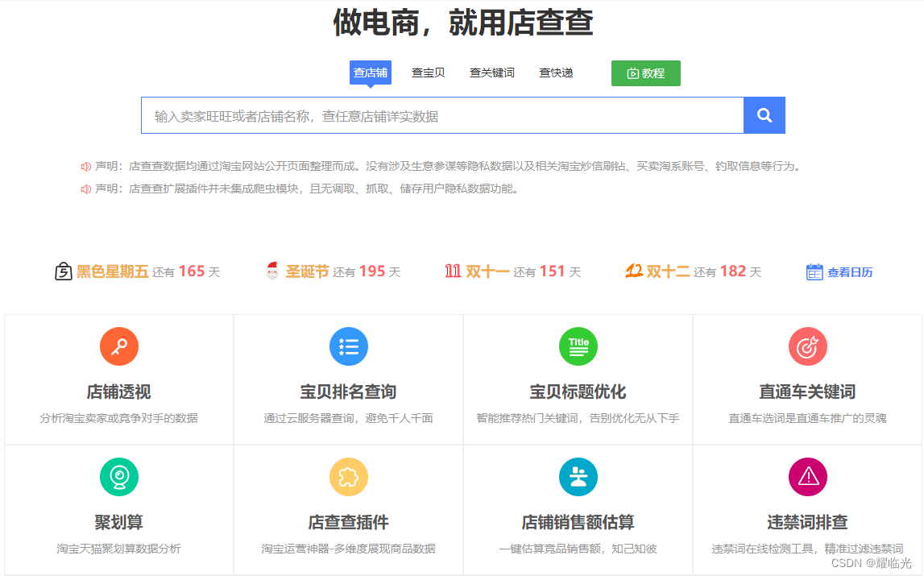The height and width of the screenshot is (576, 924).
Task: Click the 宝贝排名查询 blue list icon
Action: tap(348, 346)
